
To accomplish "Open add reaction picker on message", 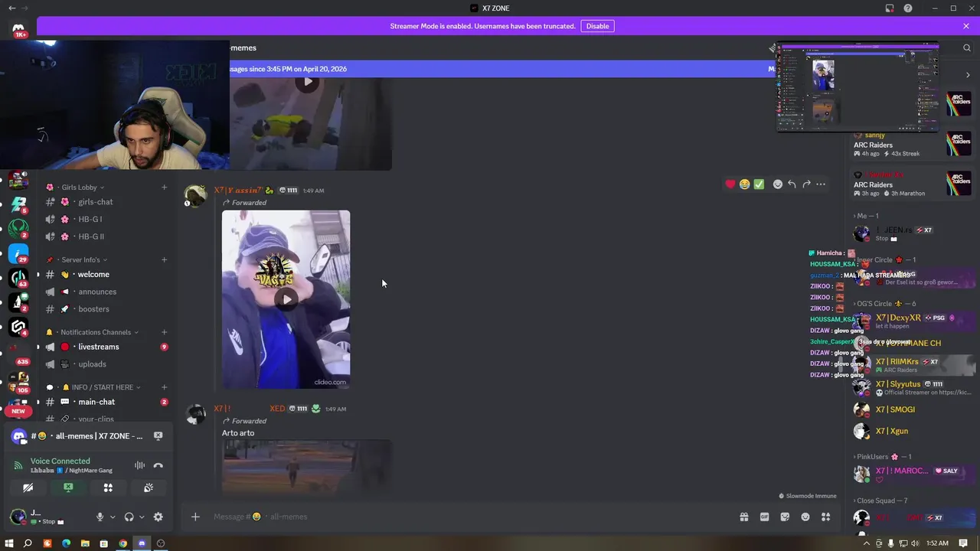I will (x=777, y=184).
